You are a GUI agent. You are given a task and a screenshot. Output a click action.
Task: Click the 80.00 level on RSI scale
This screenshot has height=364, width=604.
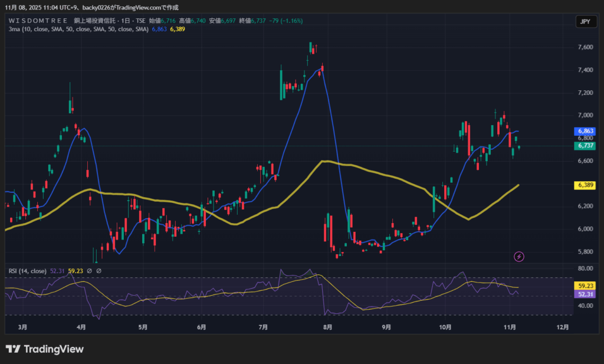tap(585, 268)
